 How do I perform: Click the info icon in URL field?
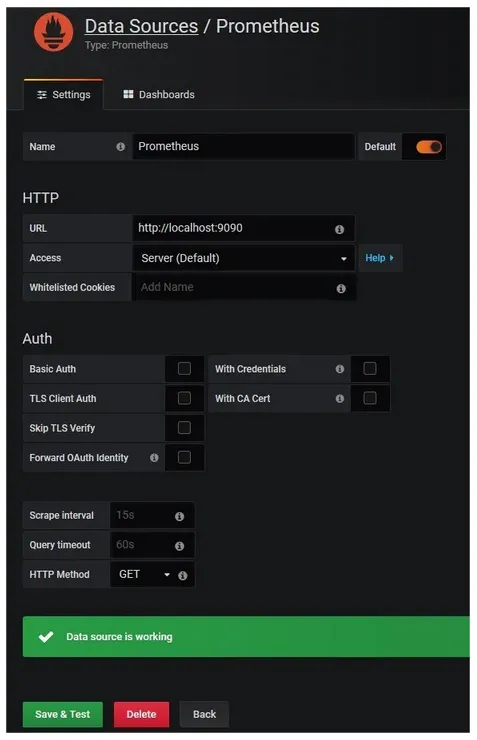pos(339,229)
